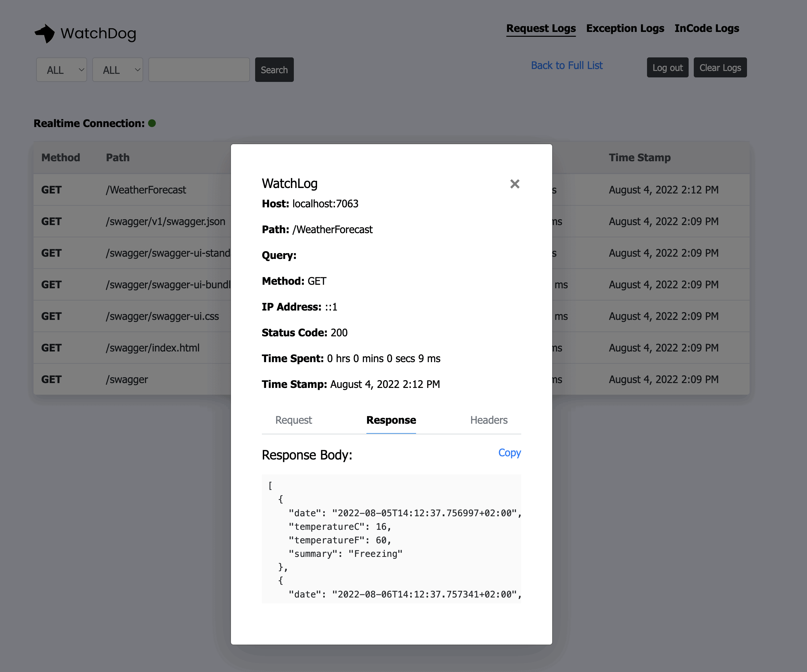The height and width of the screenshot is (672, 807).
Task: Click the Method GET line in dialog
Action: [294, 281]
